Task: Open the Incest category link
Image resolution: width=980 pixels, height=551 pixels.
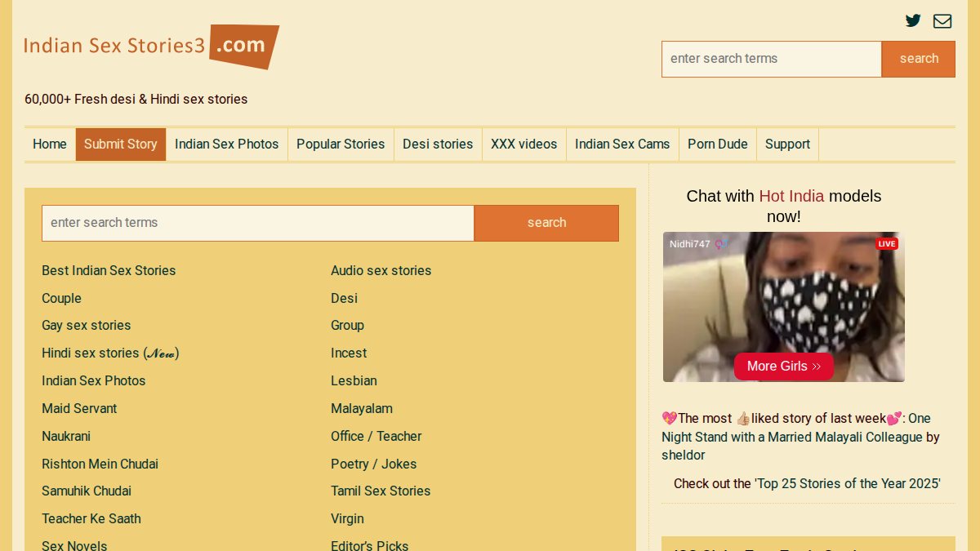Action: tap(349, 353)
